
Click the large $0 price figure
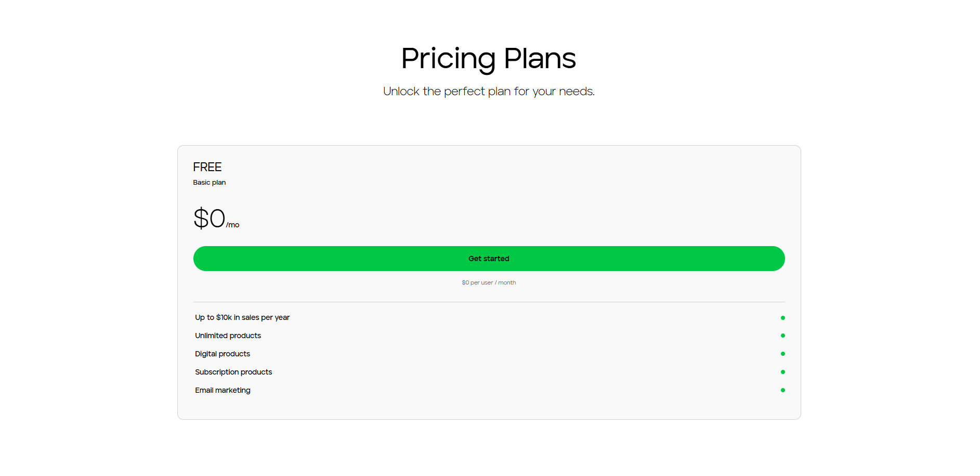pyautogui.click(x=209, y=218)
